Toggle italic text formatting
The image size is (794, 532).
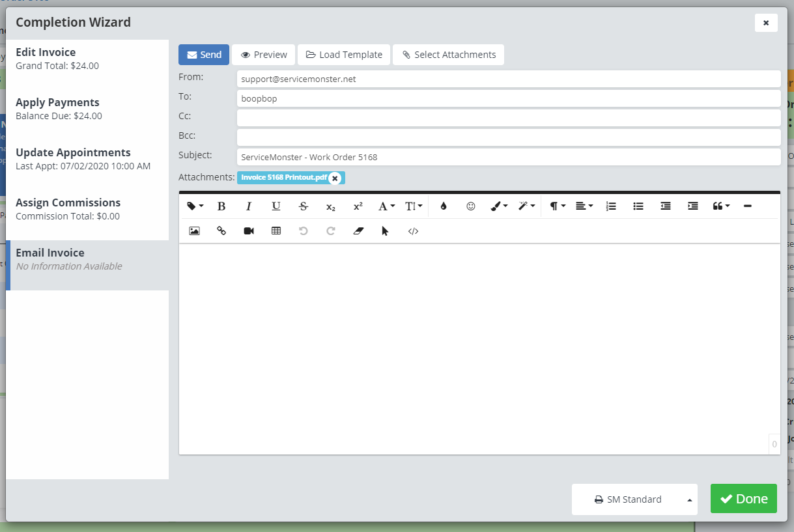[x=249, y=206]
